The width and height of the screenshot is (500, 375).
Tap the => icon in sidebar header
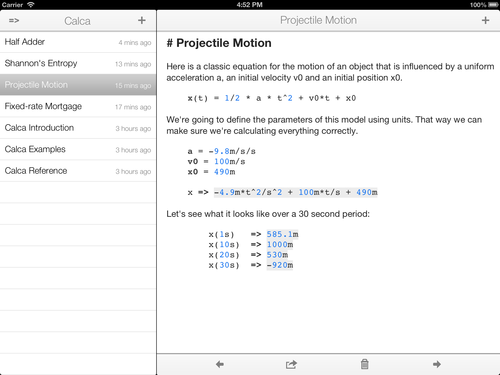tap(14, 21)
